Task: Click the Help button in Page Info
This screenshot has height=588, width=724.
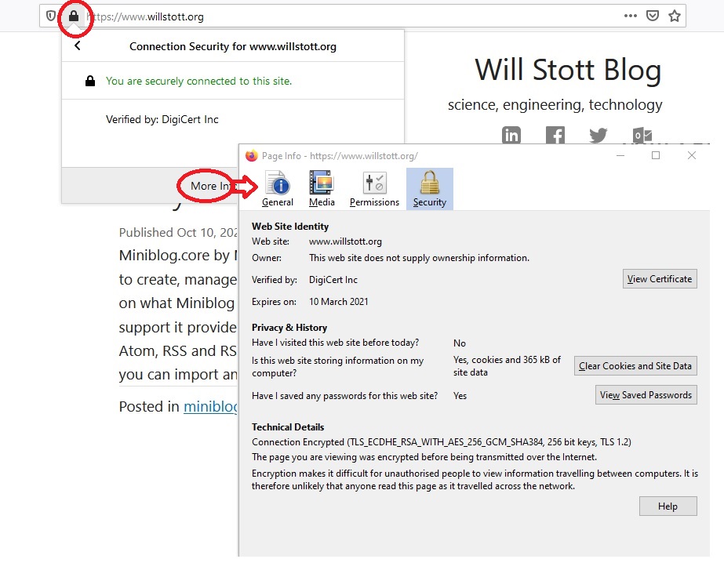Action: (x=668, y=506)
